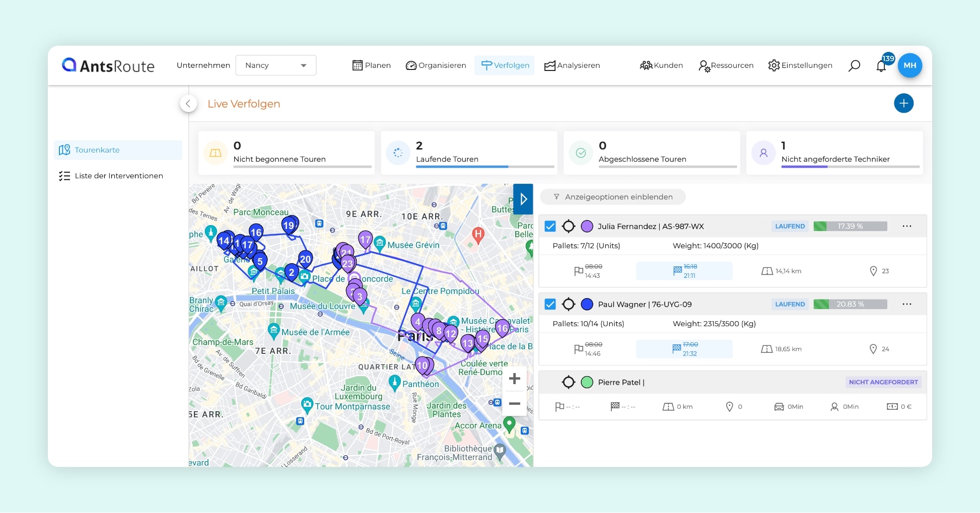Open the notifications bell

pos(881,66)
